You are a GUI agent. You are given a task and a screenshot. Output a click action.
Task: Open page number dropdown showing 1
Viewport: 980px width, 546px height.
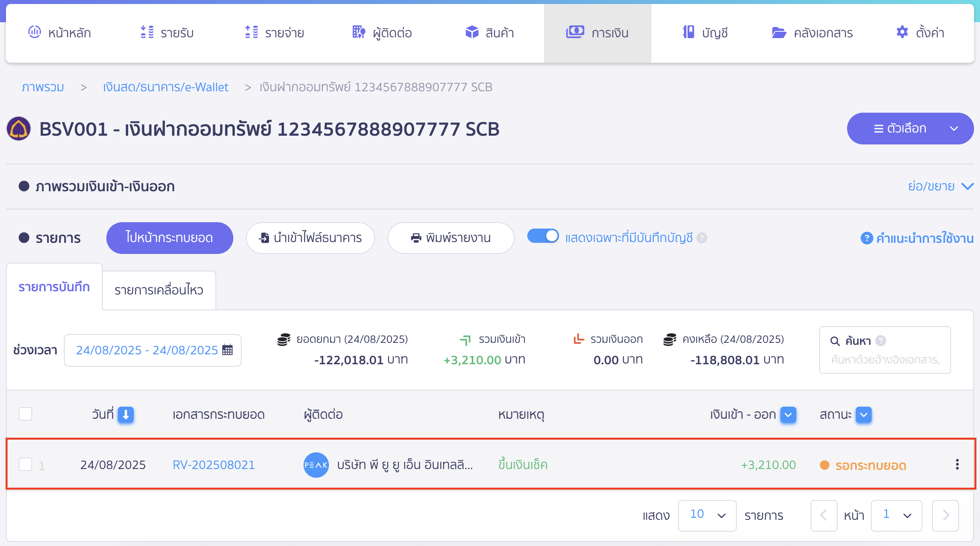pos(896,515)
